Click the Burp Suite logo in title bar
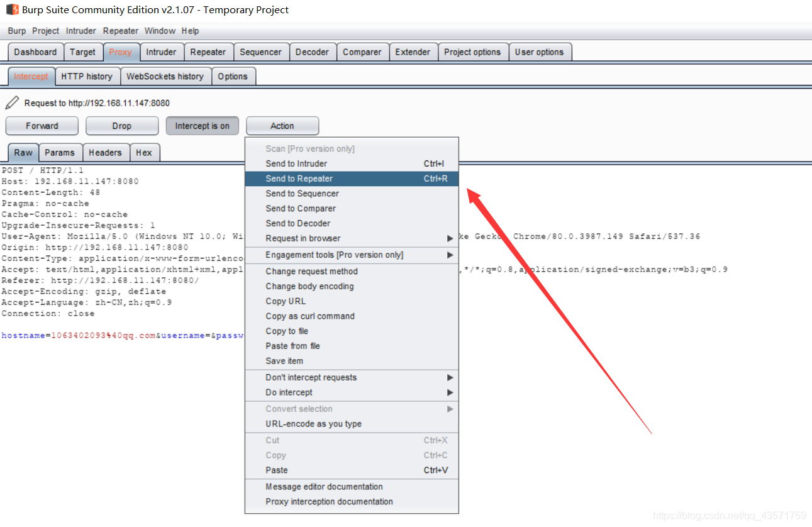This screenshot has width=812, height=527. (12, 9)
